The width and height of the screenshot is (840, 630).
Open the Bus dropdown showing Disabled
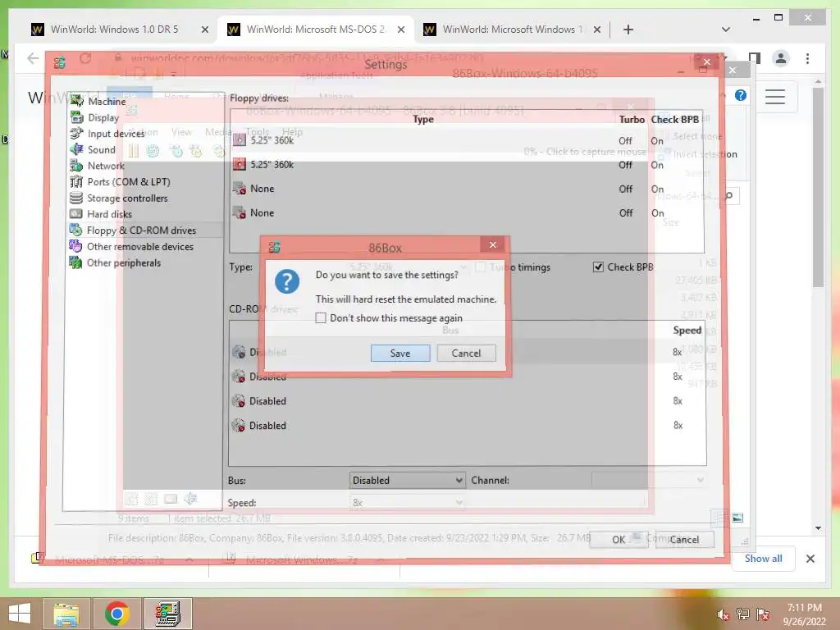(x=407, y=480)
